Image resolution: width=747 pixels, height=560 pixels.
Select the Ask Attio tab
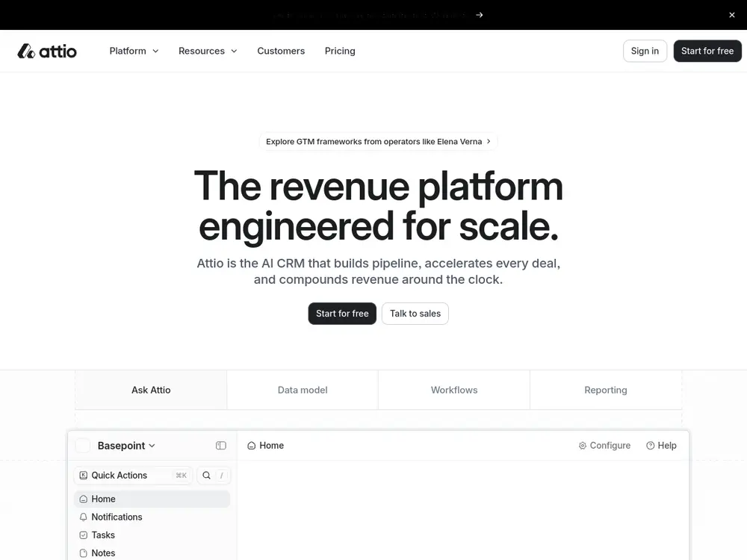tap(151, 390)
